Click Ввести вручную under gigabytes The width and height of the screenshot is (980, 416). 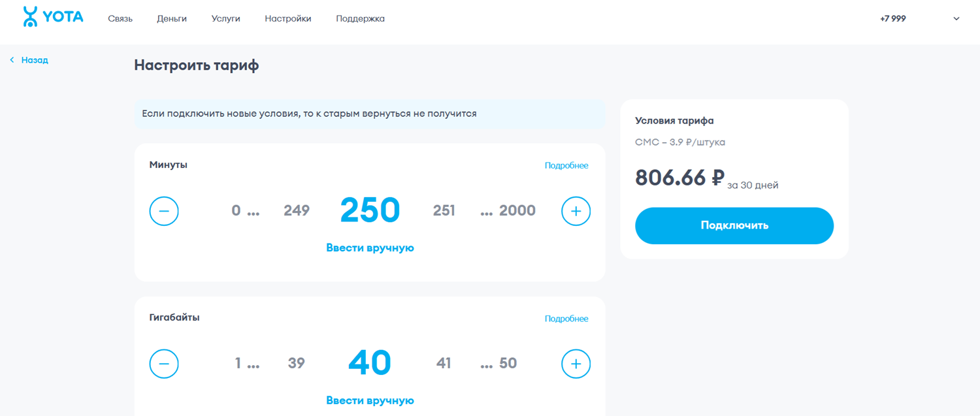pyautogui.click(x=370, y=401)
